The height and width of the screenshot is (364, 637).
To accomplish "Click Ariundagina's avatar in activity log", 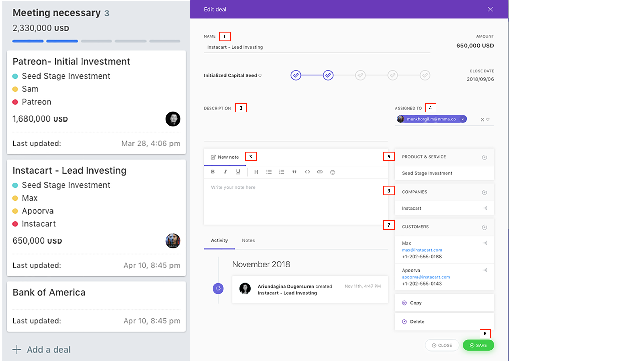I will pyautogui.click(x=245, y=289).
